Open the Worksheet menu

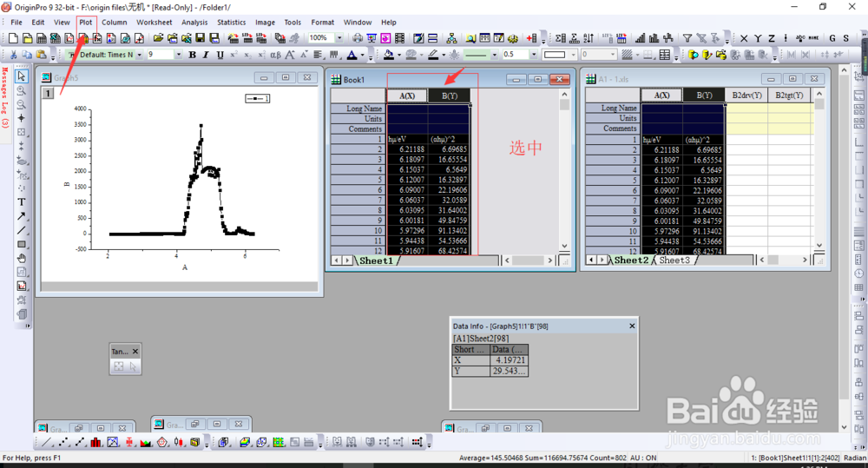click(154, 23)
